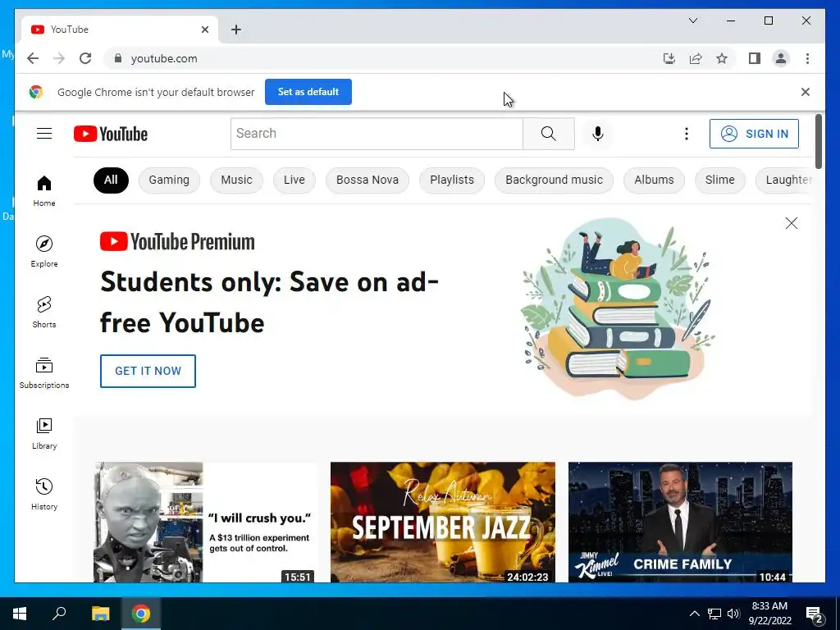Select the Background music filter chip

(554, 180)
